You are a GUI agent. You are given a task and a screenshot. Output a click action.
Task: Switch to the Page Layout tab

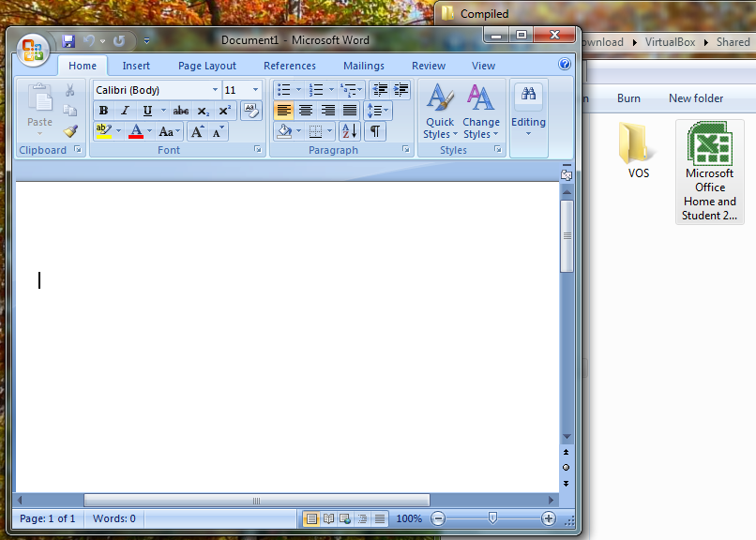(x=207, y=66)
